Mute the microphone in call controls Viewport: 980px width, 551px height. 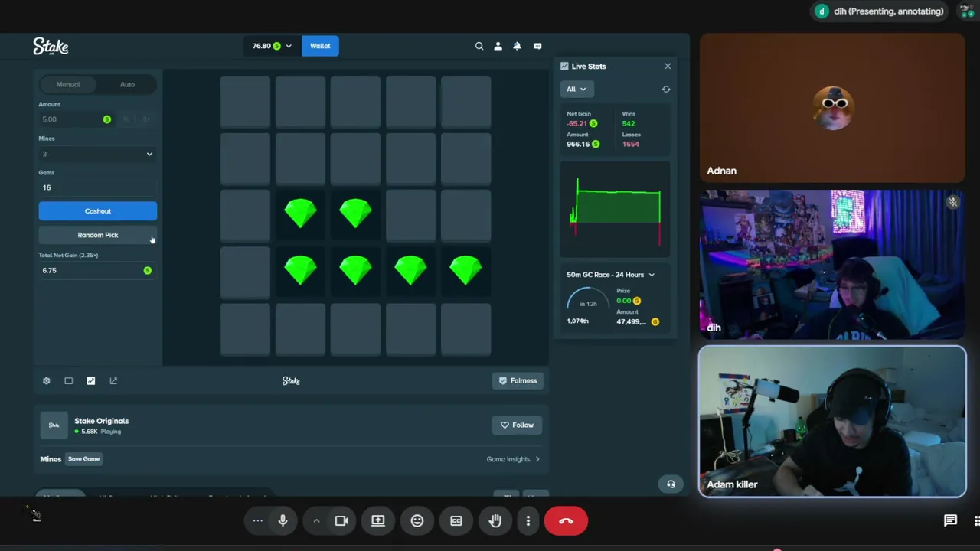[x=283, y=521]
